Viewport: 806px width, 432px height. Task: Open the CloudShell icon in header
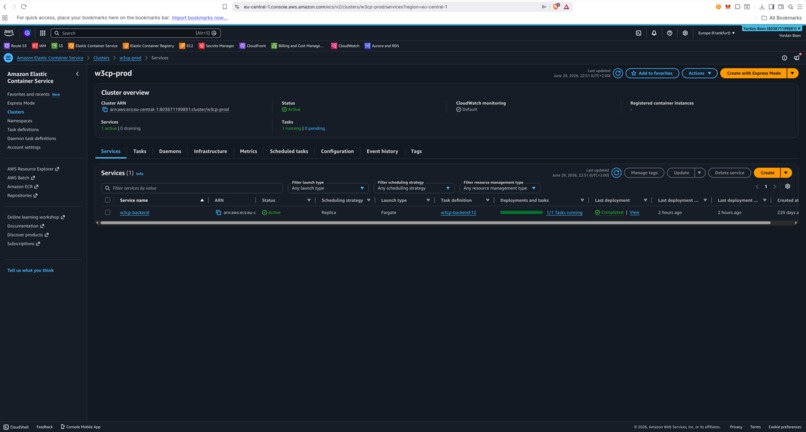point(638,33)
